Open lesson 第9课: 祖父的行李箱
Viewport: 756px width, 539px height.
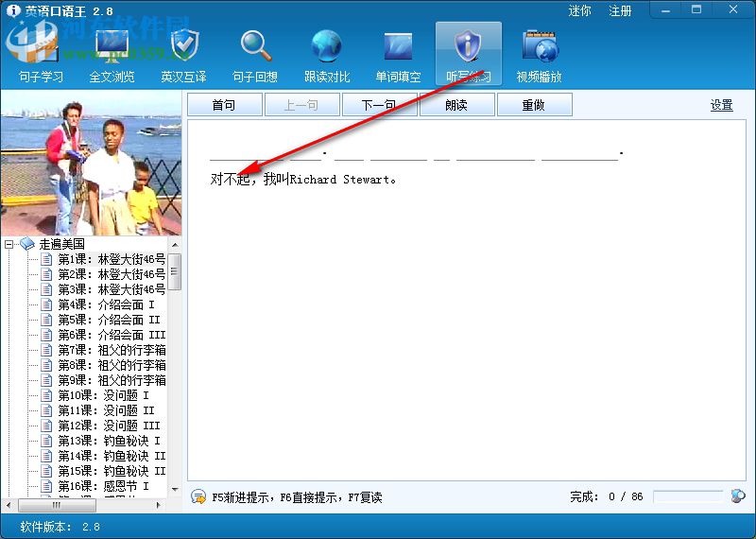point(112,380)
